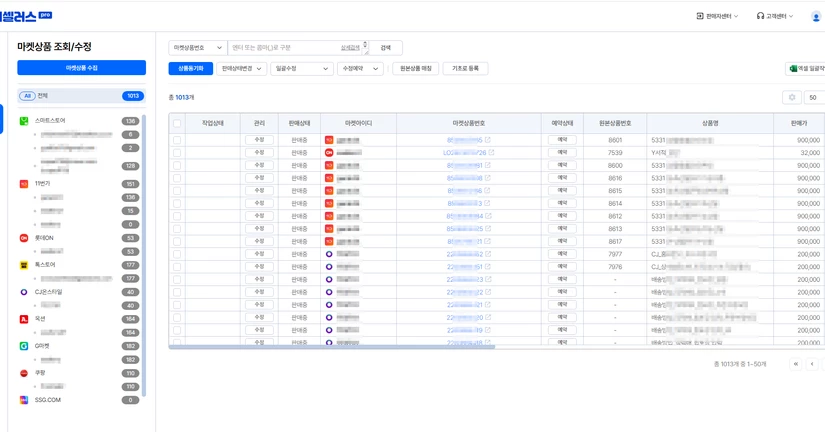The height and width of the screenshot is (432, 825).
Task: Click the 마켓상품번호 column header
Action: click(x=469, y=124)
